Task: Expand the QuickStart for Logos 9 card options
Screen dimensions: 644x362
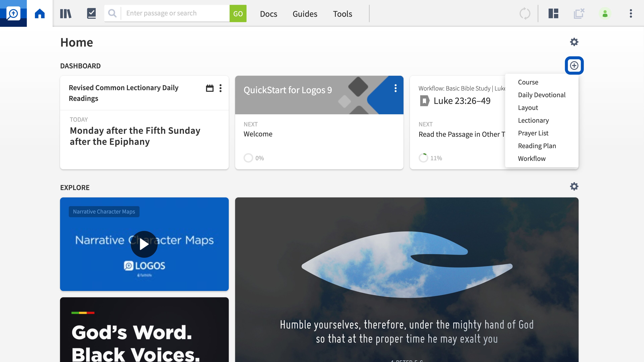Action: [x=395, y=88]
